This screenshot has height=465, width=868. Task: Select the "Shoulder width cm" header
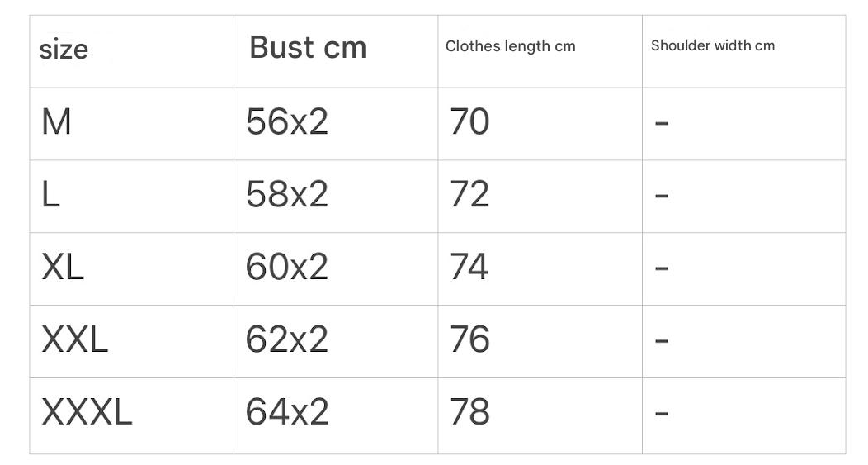(713, 46)
